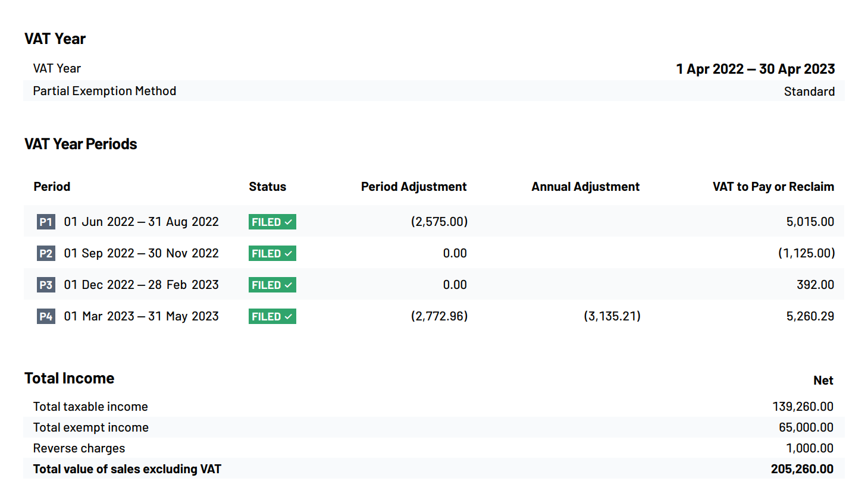Viewport: 868px width, 497px height.
Task: Click the P2 period badge icon
Action: [45, 253]
